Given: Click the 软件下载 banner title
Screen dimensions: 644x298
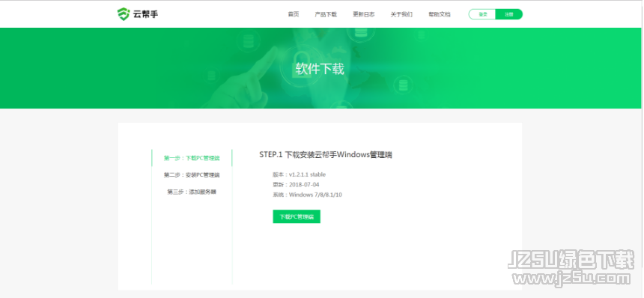Looking at the screenshot, I should [x=320, y=69].
